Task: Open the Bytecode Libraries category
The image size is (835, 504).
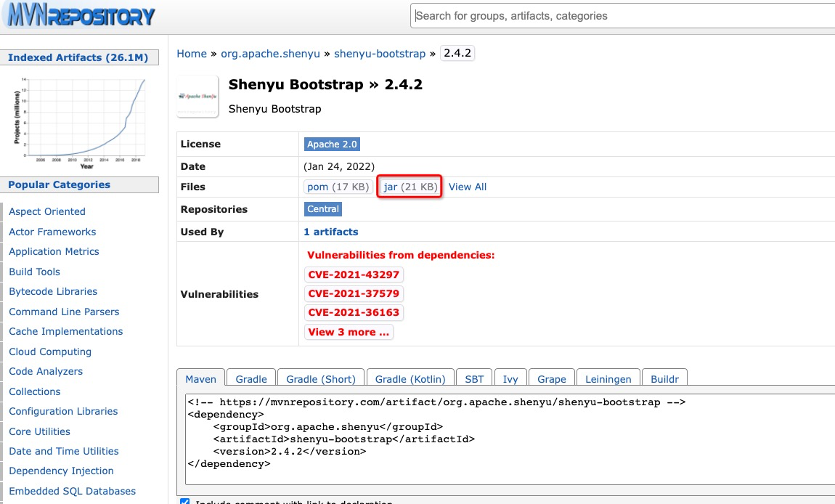Action: pyautogui.click(x=53, y=291)
